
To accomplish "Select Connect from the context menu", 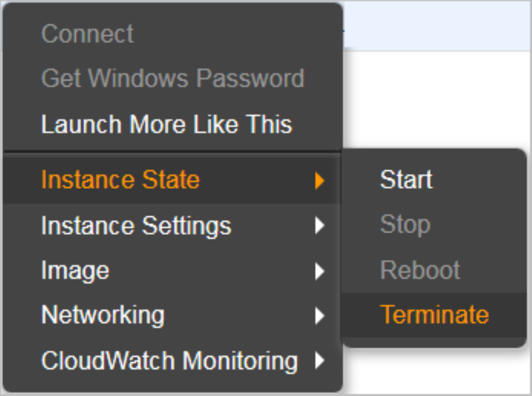I will (87, 34).
